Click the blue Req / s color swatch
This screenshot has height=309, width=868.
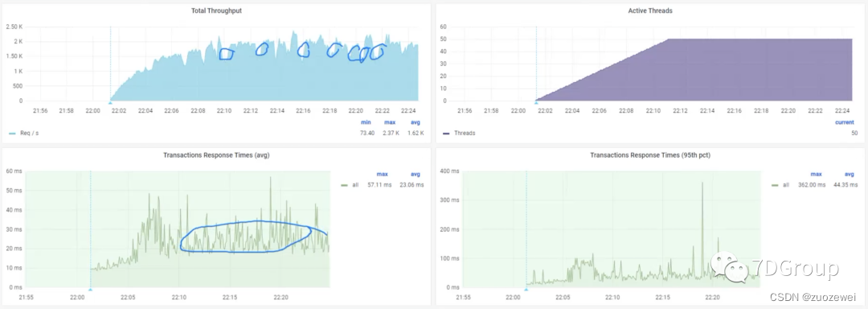(x=11, y=134)
